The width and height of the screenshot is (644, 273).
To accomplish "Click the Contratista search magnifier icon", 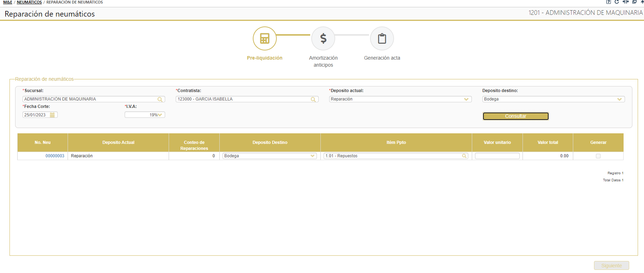I will point(313,99).
